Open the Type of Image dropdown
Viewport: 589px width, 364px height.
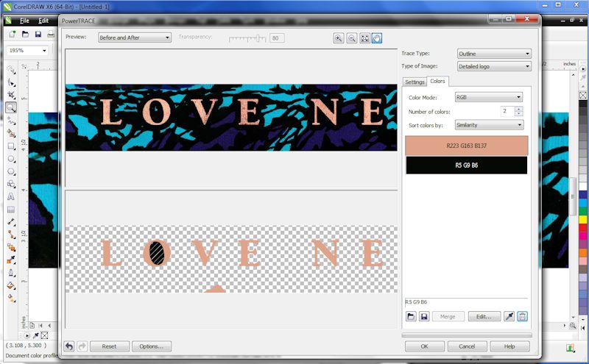[493, 67]
